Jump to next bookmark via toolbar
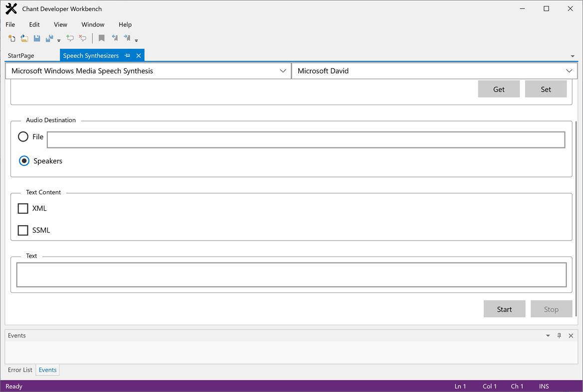Image resolution: width=583 pixels, height=392 pixels. [127, 38]
